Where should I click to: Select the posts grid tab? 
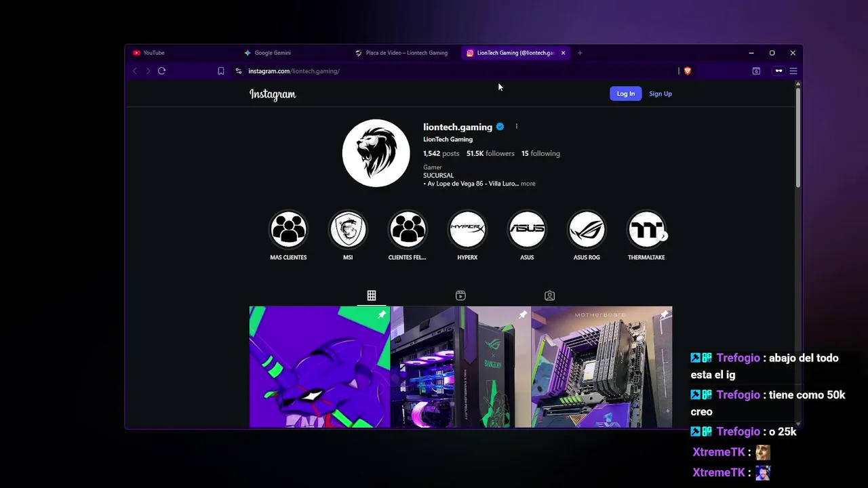pos(372,296)
